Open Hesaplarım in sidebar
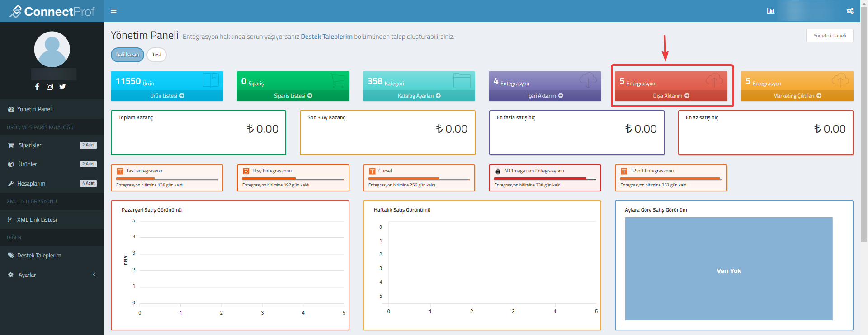 [x=52, y=184]
